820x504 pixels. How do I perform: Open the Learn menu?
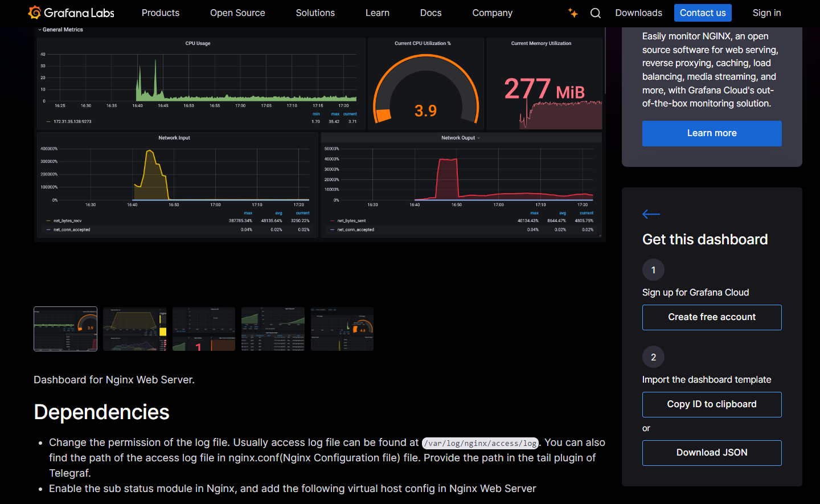click(378, 13)
